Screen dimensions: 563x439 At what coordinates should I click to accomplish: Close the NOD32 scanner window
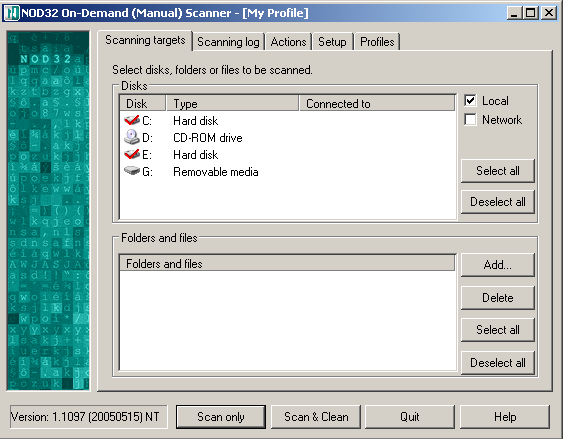point(548,13)
